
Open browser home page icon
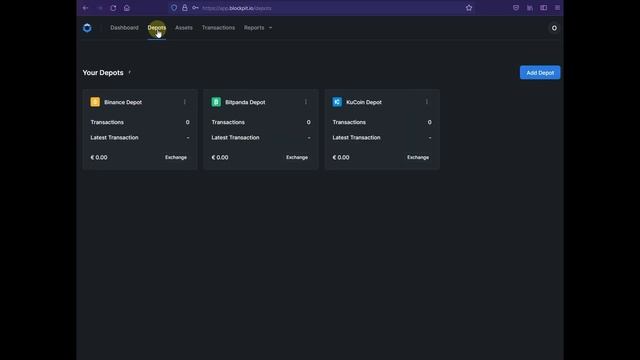point(127,8)
